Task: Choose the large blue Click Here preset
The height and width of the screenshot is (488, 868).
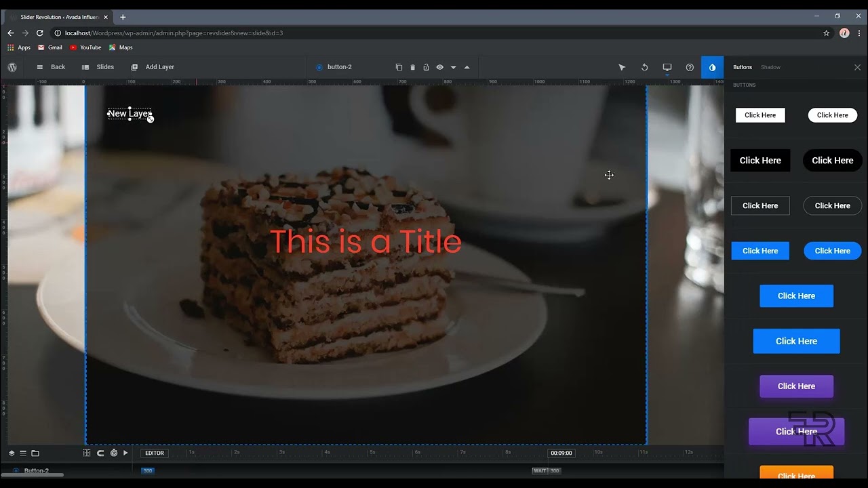Action: (x=796, y=341)
